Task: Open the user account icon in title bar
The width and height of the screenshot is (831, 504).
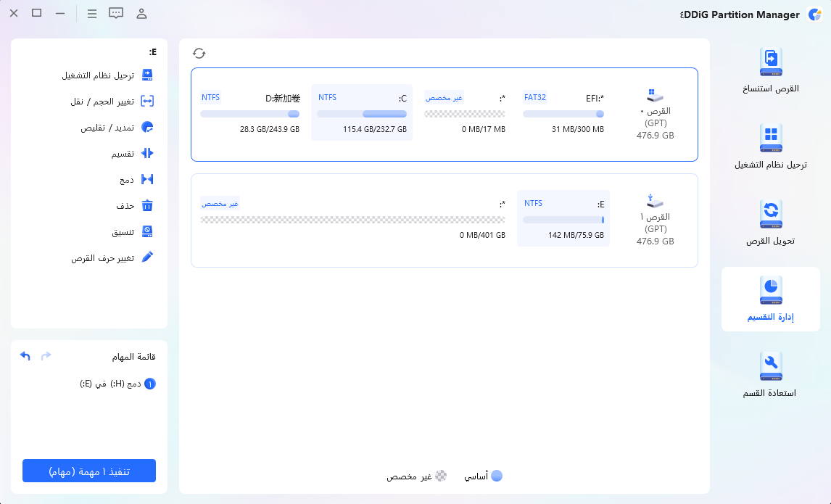Action: coord(142,13)
